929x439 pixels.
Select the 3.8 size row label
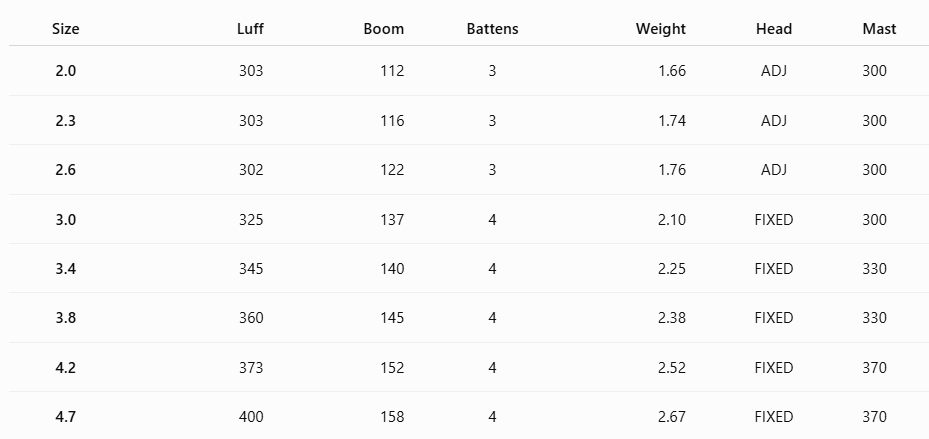point(66,318)
